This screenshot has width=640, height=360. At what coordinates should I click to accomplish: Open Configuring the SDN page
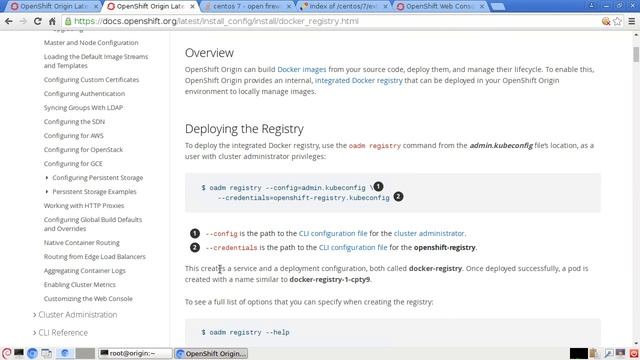pyautogui.click(x=74, y=122)
